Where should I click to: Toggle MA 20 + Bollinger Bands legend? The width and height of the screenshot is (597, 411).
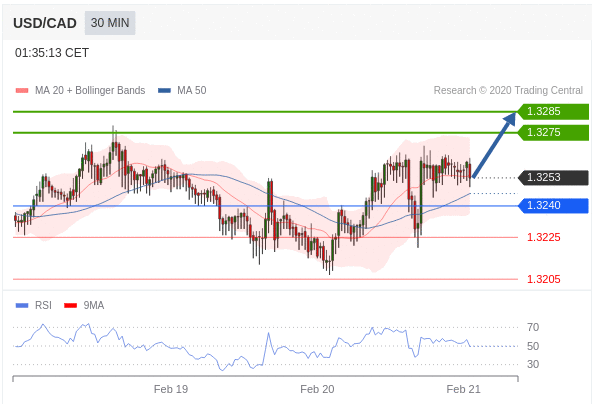point(80,90)
